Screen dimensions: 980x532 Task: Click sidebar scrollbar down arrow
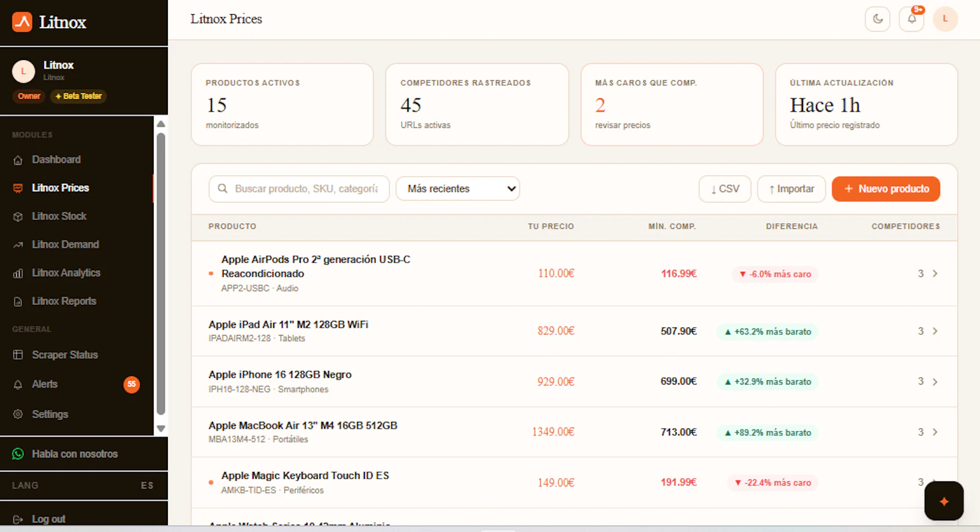161,429
